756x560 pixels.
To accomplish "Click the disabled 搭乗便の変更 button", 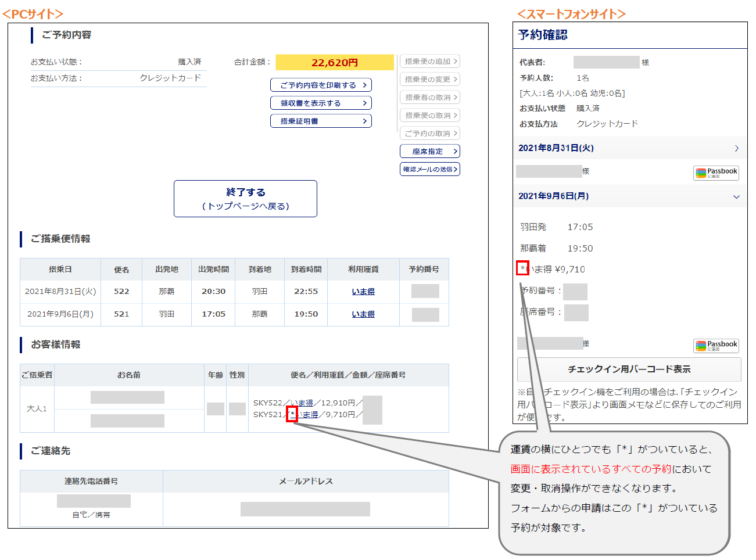I will [429, 79].
